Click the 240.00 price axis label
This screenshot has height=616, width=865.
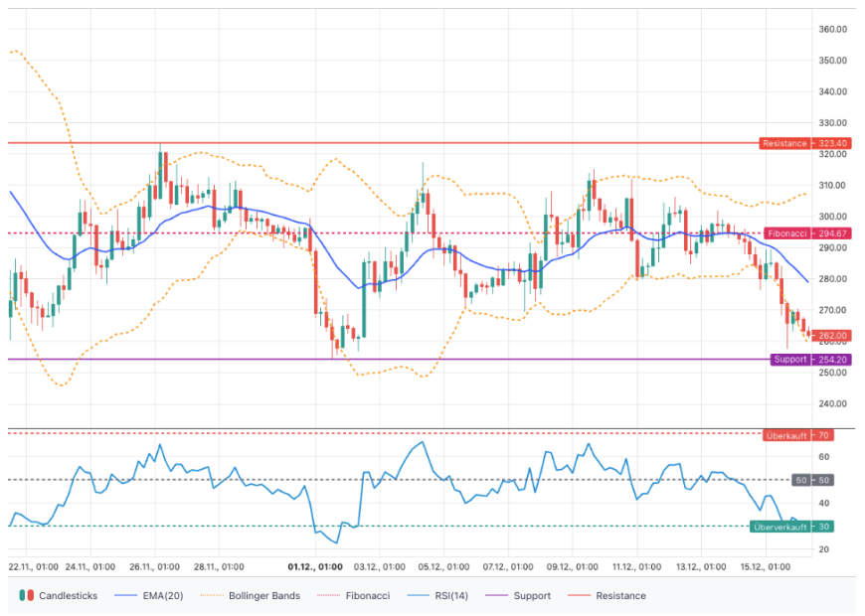coord(833,404)
